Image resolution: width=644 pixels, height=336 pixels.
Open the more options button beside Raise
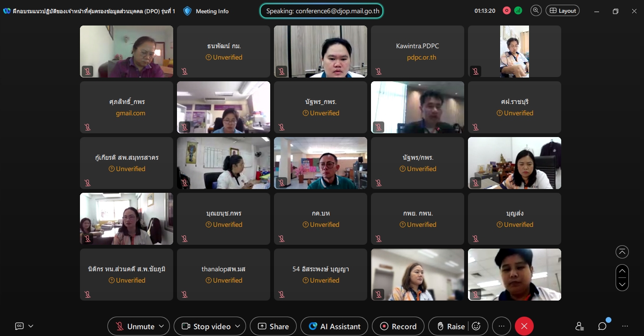click(x=502, y=326)
